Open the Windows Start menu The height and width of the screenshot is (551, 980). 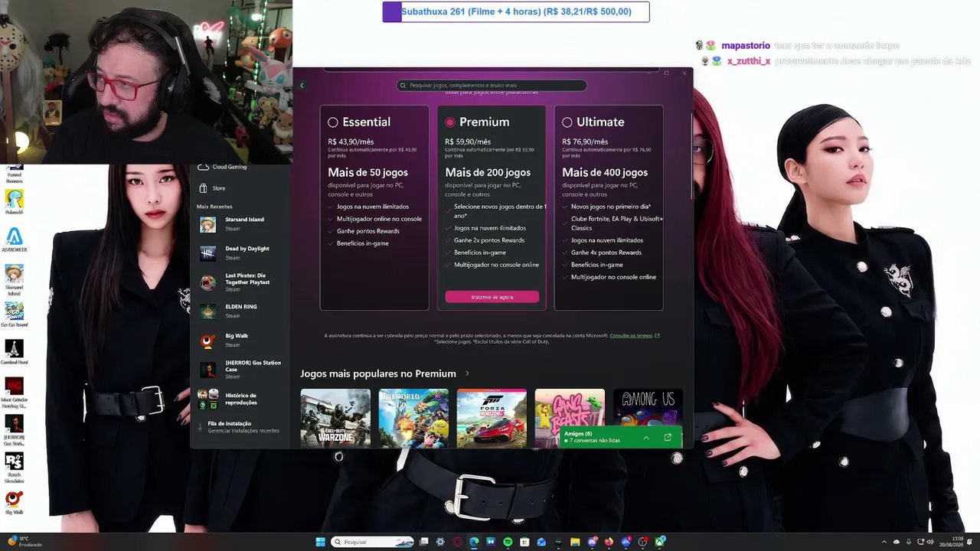click(x=321, y=542)
